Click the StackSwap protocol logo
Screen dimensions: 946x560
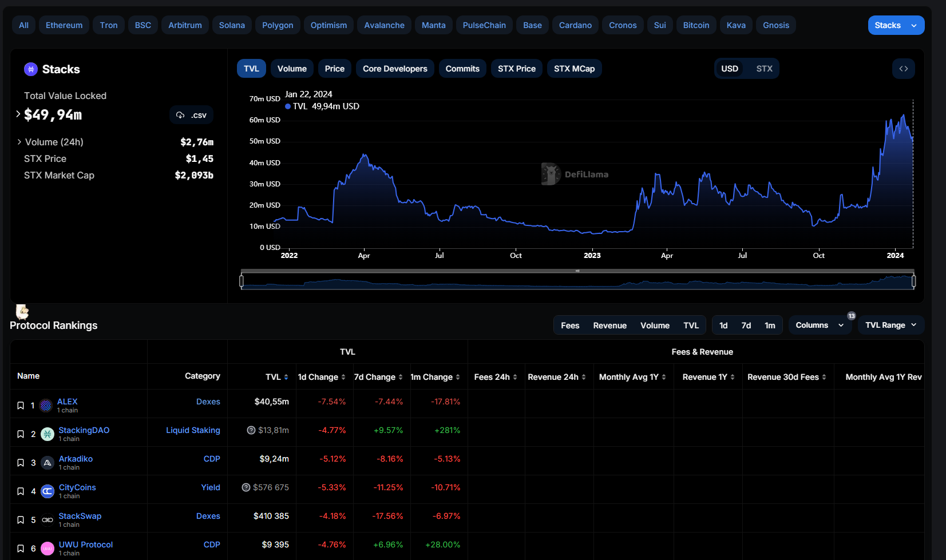click(x=48, y=520)
